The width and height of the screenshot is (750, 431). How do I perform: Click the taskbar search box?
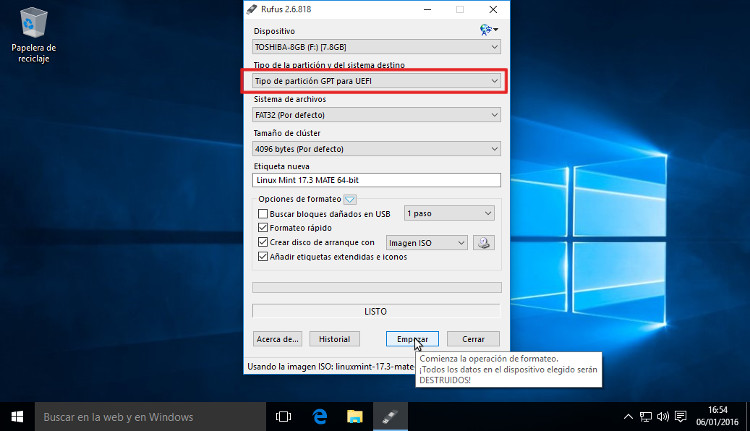tap(150, 417)
